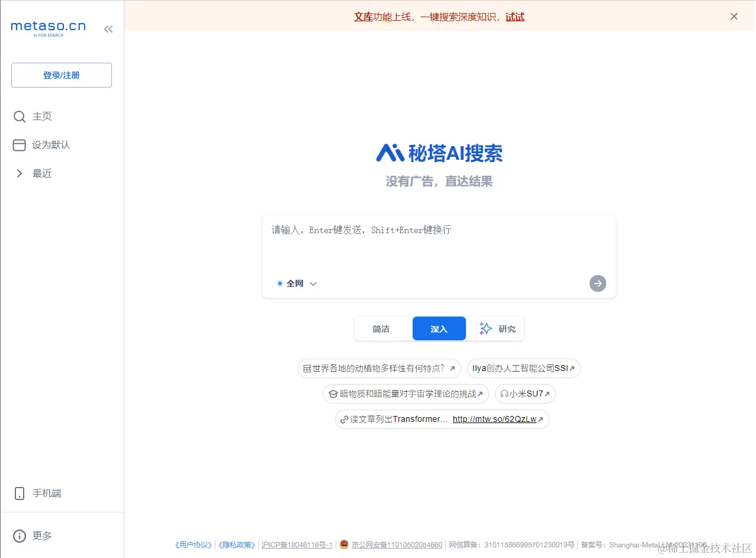
Task: Click the 没有广告，直达结果 tagline text
Action: click(439, 182)
